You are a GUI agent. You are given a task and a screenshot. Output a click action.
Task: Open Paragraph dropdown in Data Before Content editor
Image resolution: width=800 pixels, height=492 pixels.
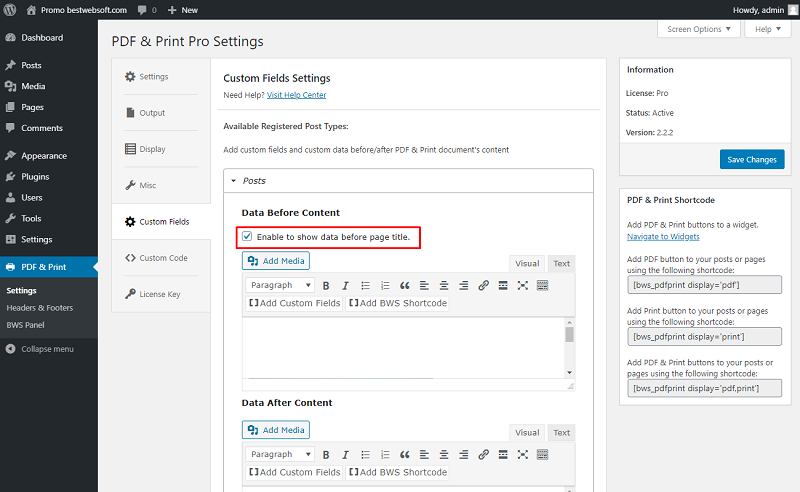point(280,285)
